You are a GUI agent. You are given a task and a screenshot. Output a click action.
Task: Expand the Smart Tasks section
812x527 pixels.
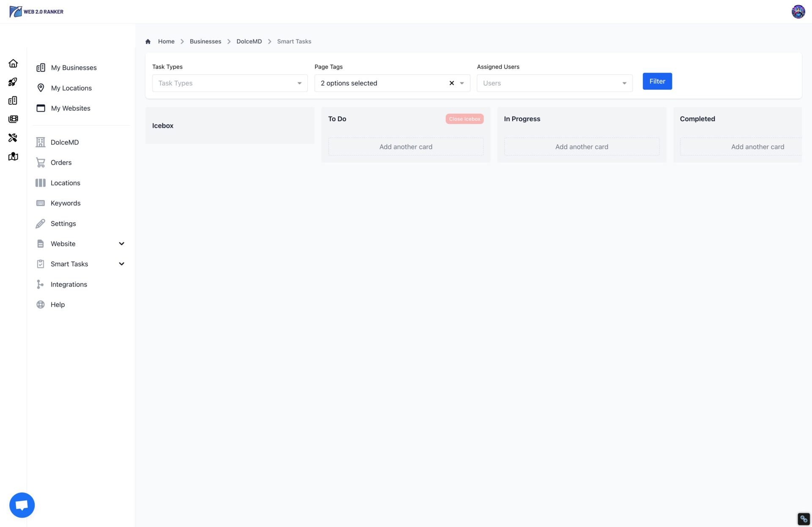tap(121, 264)
